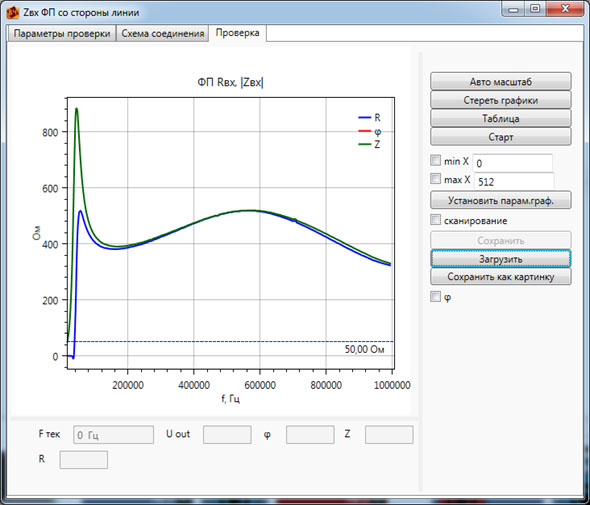Viewport: 590px width, 505px height.
Task: Click the application icon in title bar
Action: point(12,12)
